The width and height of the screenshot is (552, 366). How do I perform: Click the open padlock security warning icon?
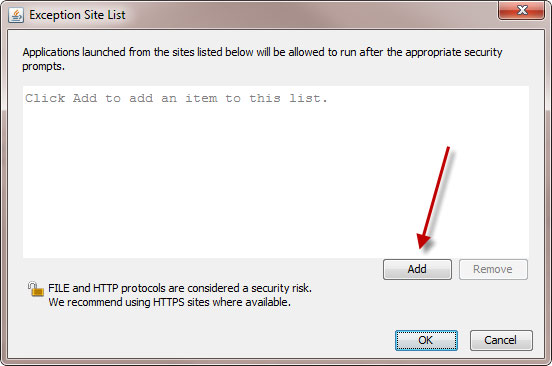(x=36, y=289)
